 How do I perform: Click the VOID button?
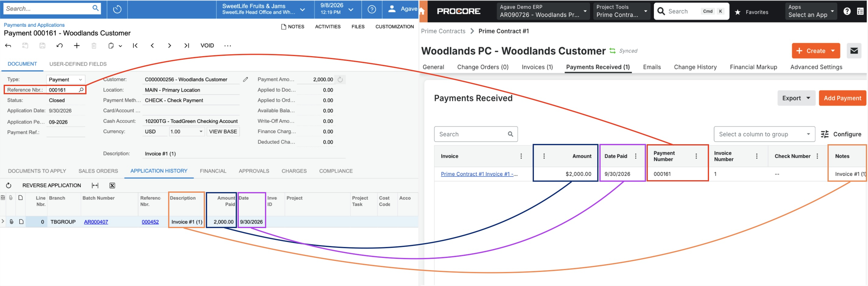click(207, 45)
